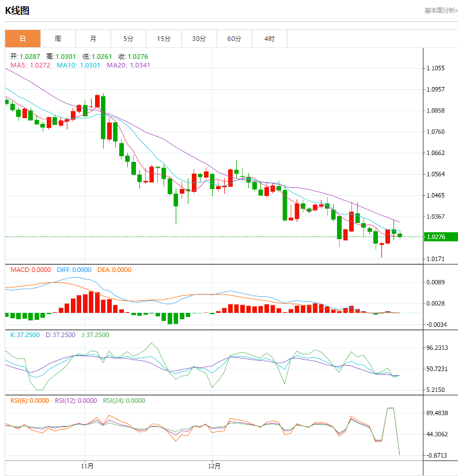Click the 12月 date axis label
Image resolution: width=458 pixels, height=476 pixels.
[214, 466]
